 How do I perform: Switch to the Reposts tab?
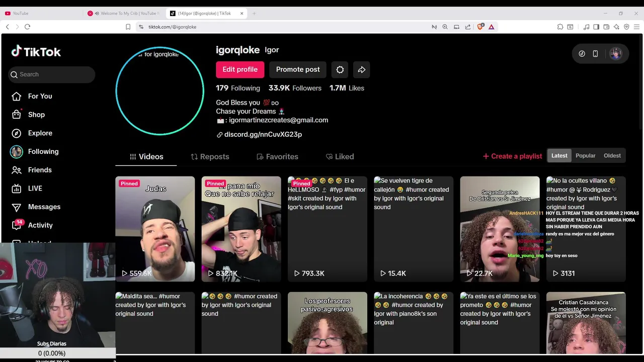pos(210,156)
